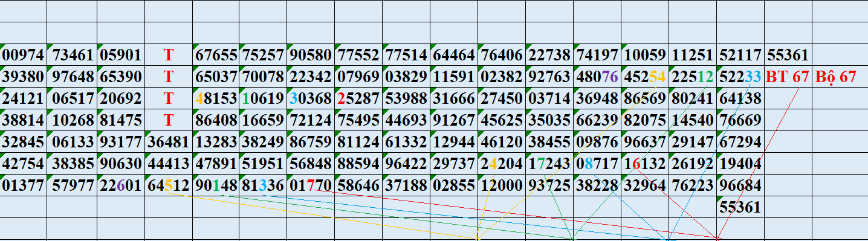Select cell 42754

[x=24, y=164]
